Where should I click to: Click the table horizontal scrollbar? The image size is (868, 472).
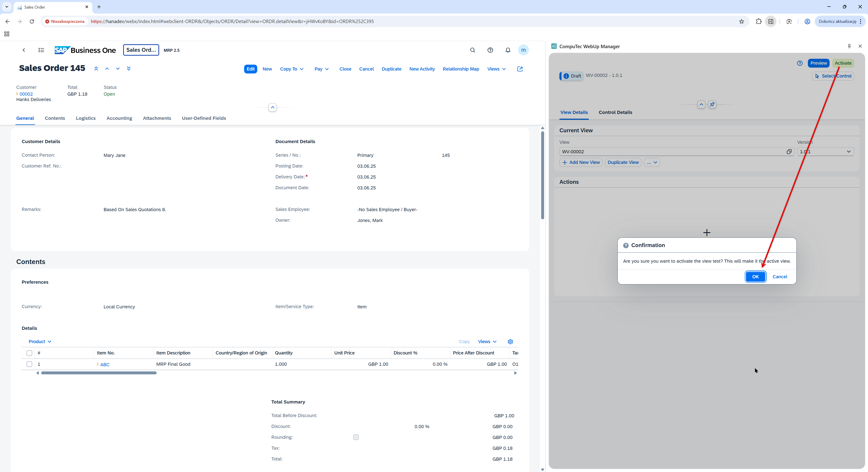point(99,373)
